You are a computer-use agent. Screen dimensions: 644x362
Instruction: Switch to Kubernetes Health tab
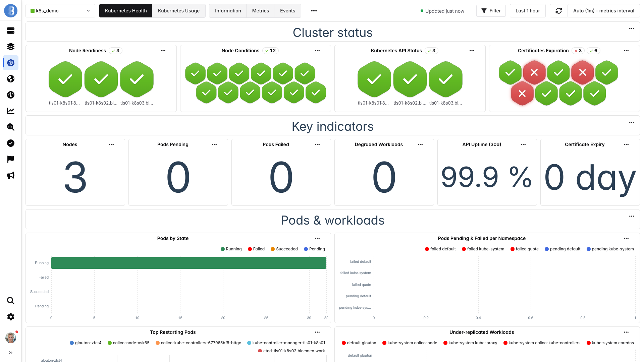coord(126,11)
